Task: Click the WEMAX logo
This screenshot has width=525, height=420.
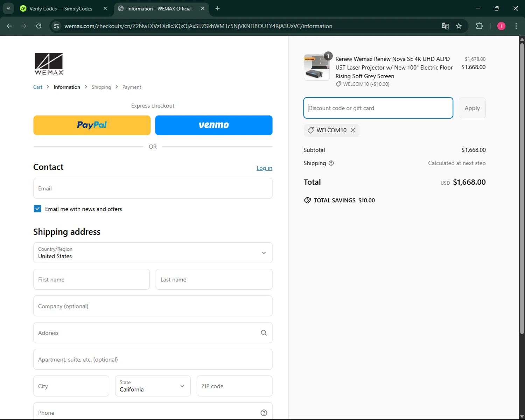Action: [x=49, y=64]
